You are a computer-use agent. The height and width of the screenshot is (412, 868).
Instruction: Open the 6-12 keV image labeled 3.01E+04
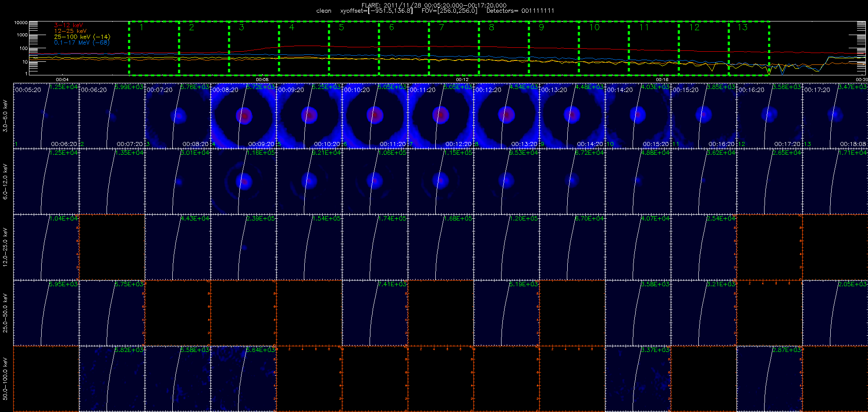[178, 181]
